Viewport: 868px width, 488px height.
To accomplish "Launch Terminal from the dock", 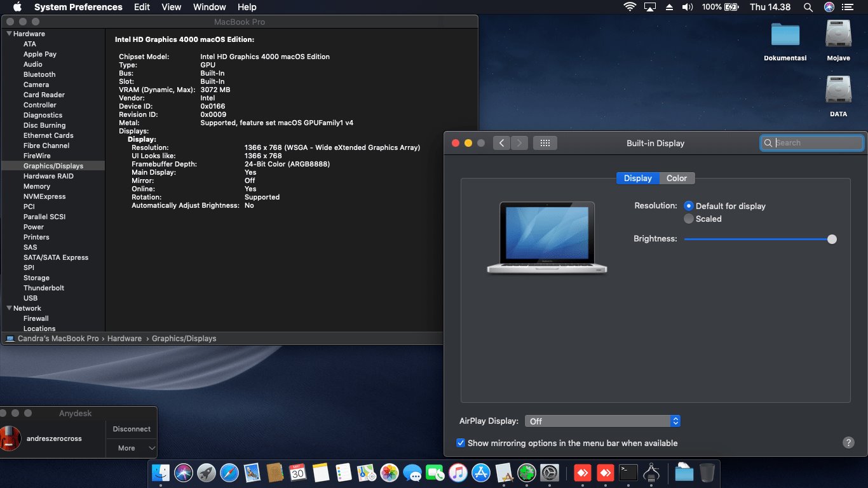I will point(628,473).
